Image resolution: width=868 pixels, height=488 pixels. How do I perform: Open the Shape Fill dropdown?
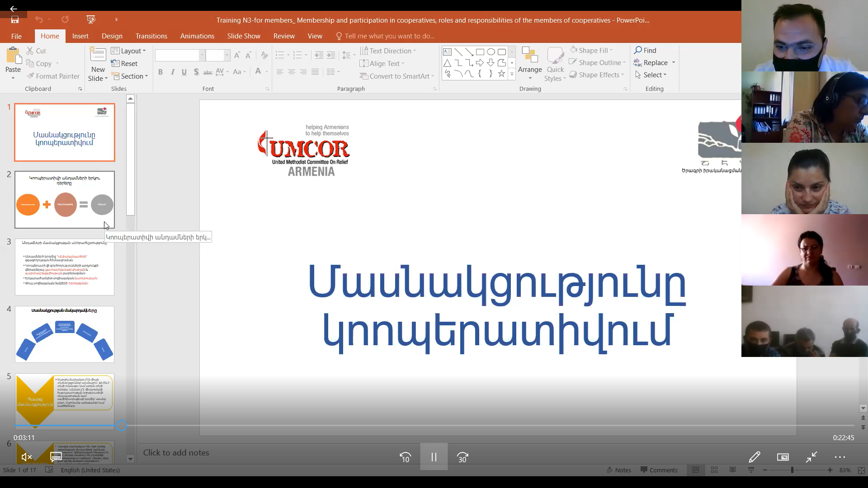click(x=592, y=51)
